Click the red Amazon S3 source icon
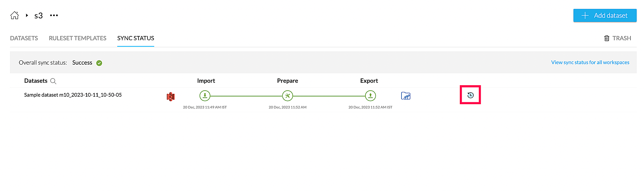Screen dimensions: 644x191 pyautogui.click(x=171, y=96)
